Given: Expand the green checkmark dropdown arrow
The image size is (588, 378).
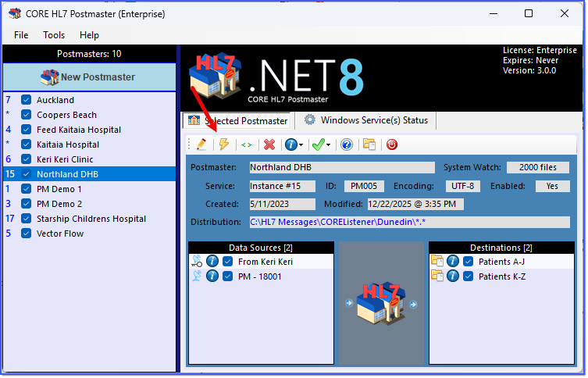Looking at the screenshot, I should [328, 144].
